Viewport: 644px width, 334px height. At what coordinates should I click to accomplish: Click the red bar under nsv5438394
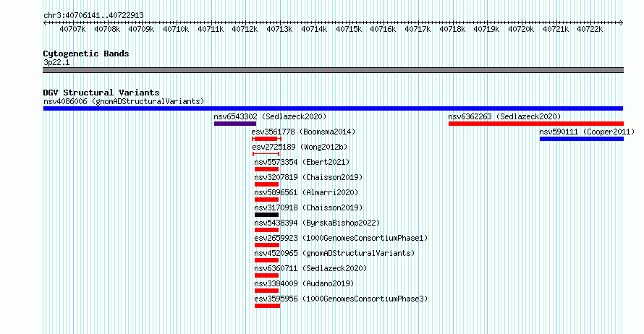[266, 230]
